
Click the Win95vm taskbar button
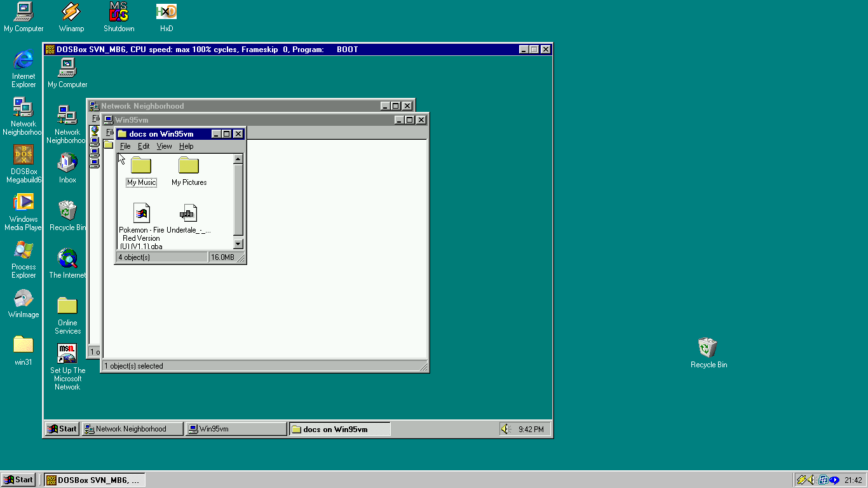tap(236, 429)
